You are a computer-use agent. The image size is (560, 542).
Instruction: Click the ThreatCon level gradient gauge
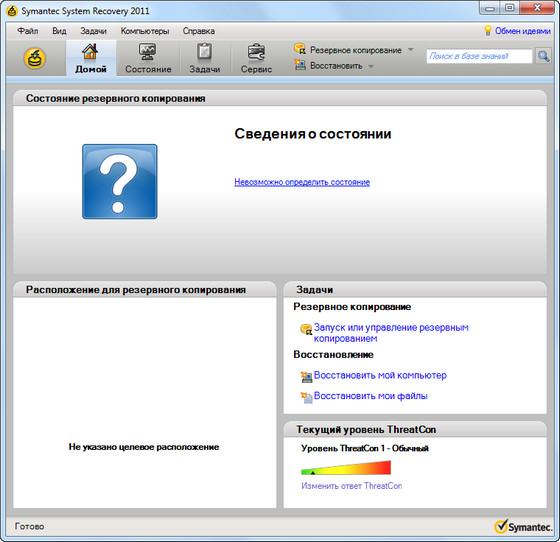click(x=346, y=467)
